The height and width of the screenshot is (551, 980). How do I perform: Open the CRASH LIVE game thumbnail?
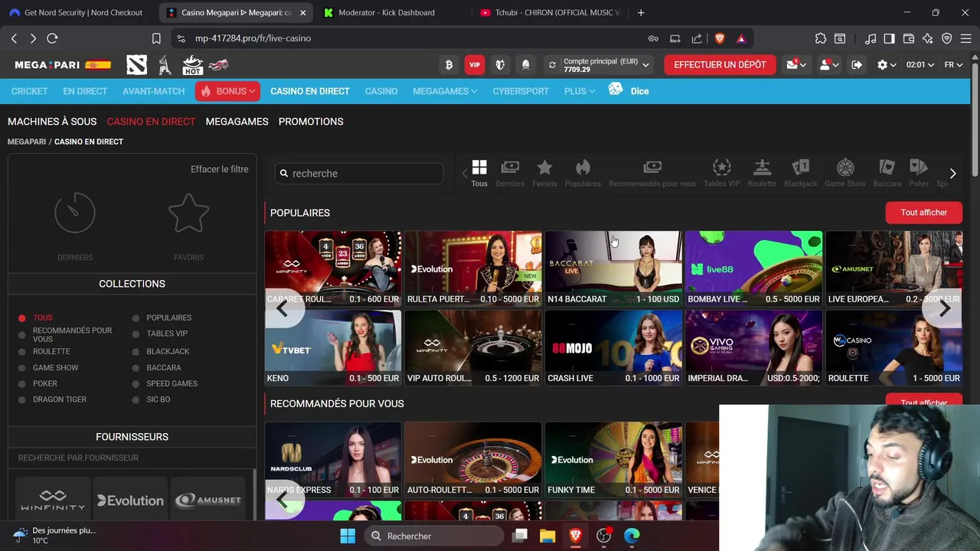613,347
